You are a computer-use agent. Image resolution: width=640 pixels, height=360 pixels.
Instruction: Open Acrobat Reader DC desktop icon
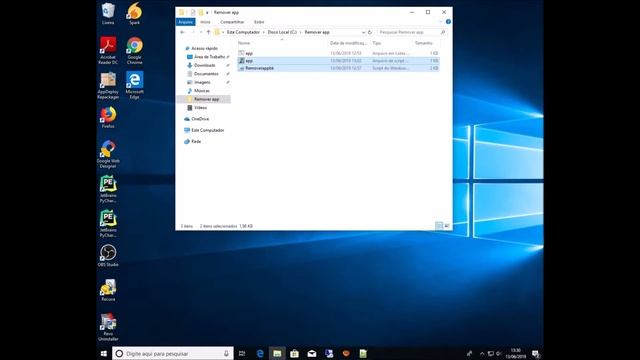tap(108, 50)
